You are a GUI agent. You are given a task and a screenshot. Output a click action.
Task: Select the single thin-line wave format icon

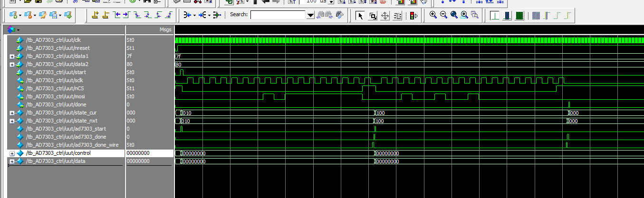(495, 16)
